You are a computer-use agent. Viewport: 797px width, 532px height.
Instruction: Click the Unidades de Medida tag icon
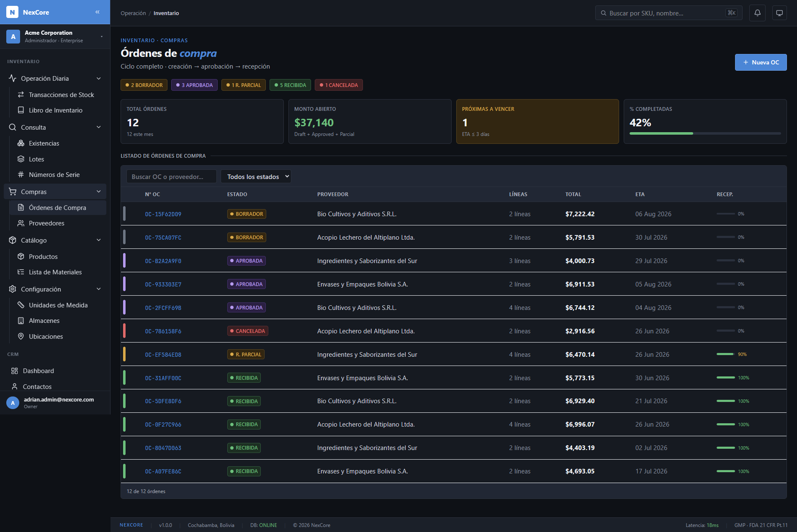(x=21, y=305)
